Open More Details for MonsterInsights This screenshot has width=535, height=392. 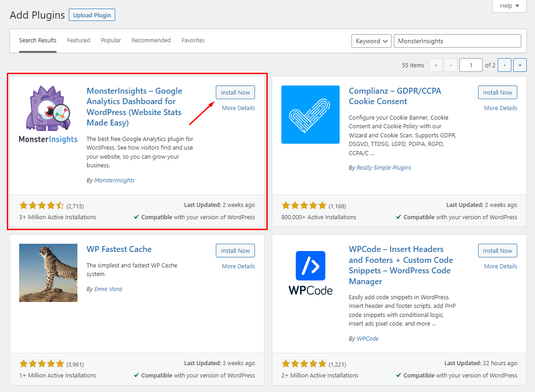(x=238, y=108)
